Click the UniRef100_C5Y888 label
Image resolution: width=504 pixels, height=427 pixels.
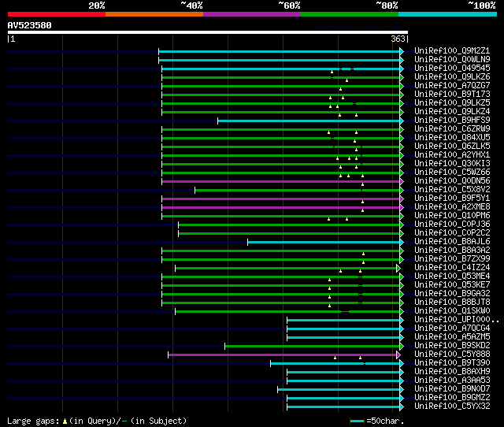452,355
